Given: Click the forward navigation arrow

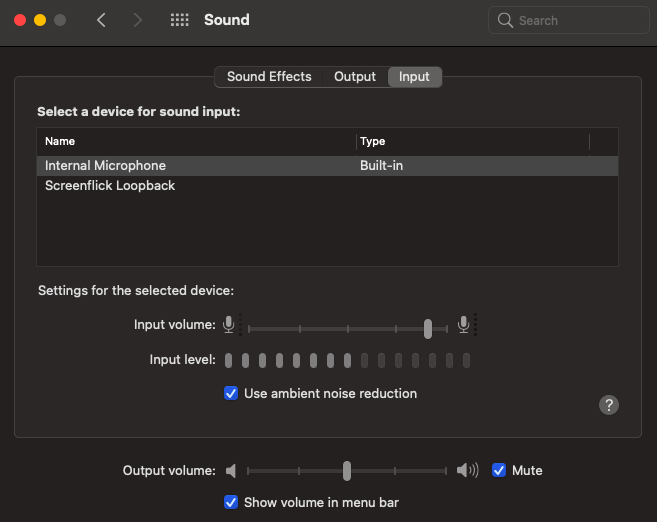Looking at the screenshot, I should [138, 20].
